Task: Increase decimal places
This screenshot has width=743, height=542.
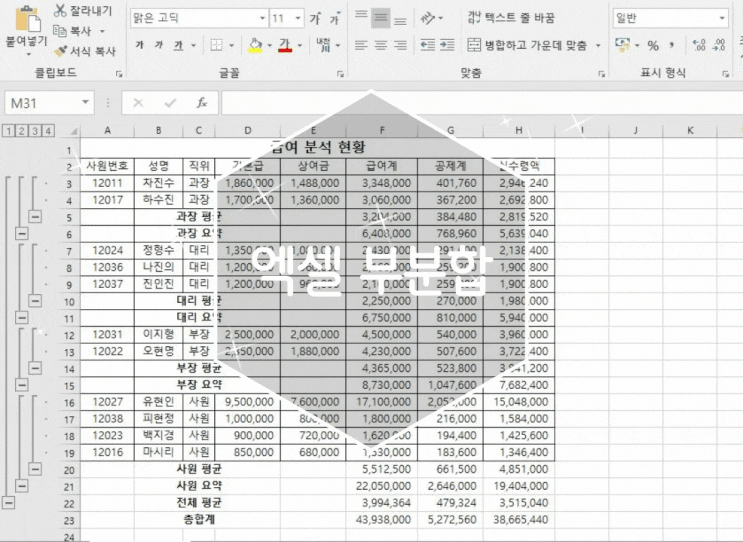Action: click(699, 45)
